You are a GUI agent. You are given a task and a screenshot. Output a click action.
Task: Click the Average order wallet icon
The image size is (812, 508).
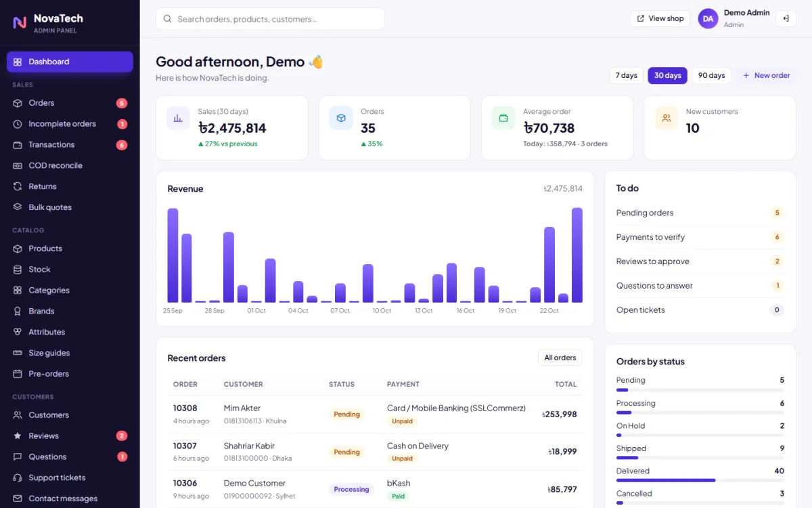[x=503, y=118]
